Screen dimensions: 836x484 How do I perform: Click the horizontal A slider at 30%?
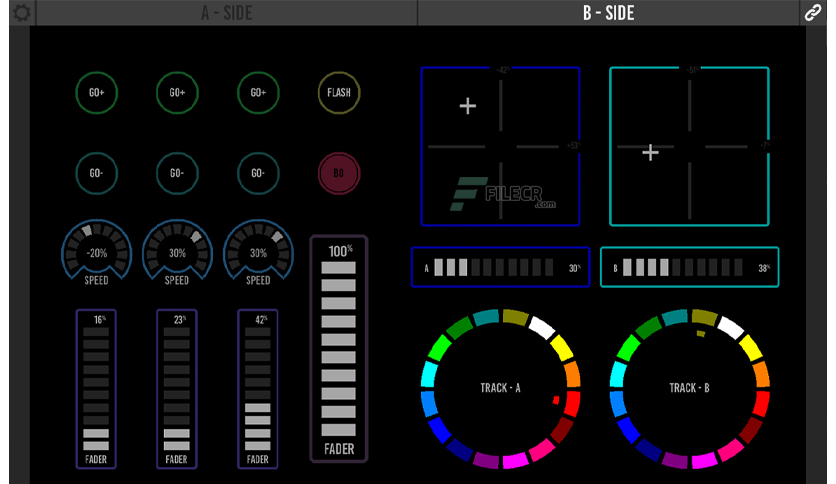pyautogui.click(x=501, y=267)
